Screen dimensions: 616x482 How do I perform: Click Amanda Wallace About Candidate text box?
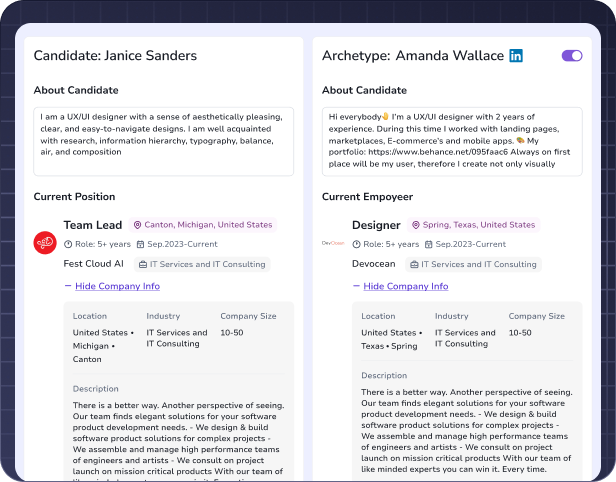pyautogui.click(x=452, y=141)
